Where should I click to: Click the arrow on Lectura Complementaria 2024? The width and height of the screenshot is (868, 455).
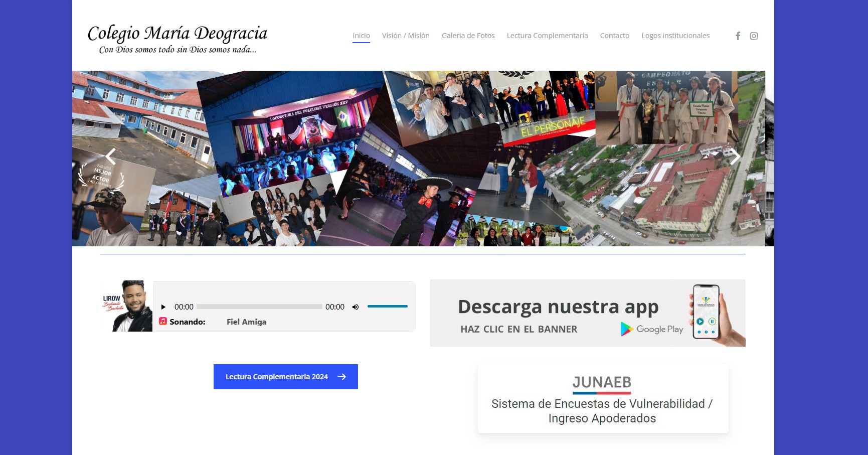(342, 377)
